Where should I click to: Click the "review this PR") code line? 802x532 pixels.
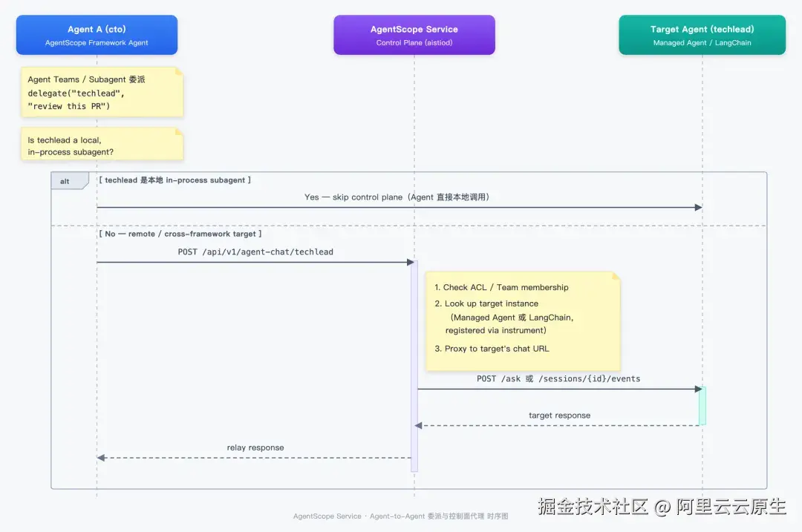(69, 106)
